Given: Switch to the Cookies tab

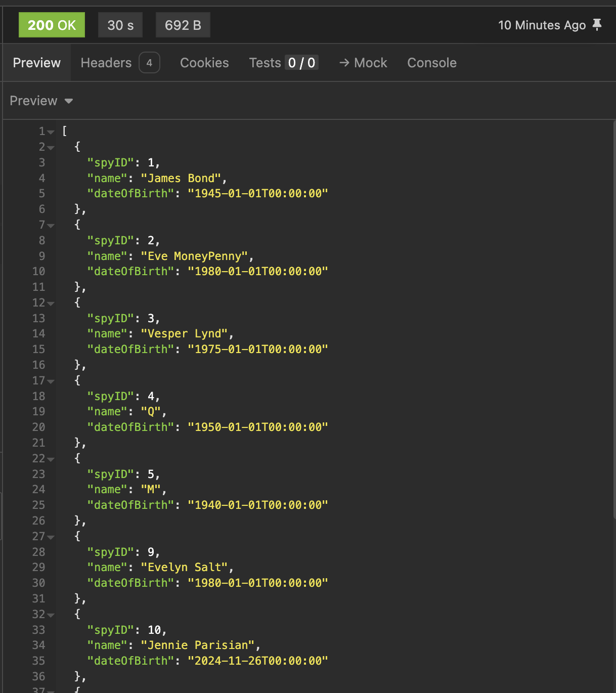Looking at the screenshot, I should point(204,63).
